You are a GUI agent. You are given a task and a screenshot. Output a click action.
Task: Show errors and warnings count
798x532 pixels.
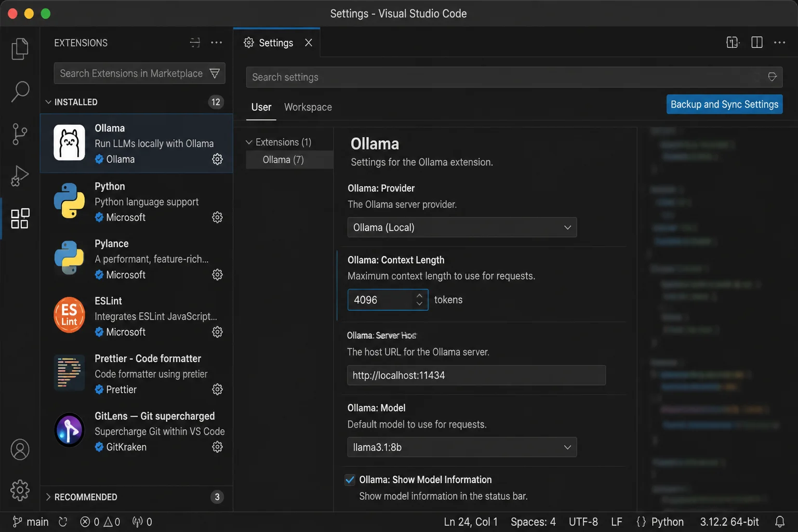pyautogui.click(x=100, y=522)
